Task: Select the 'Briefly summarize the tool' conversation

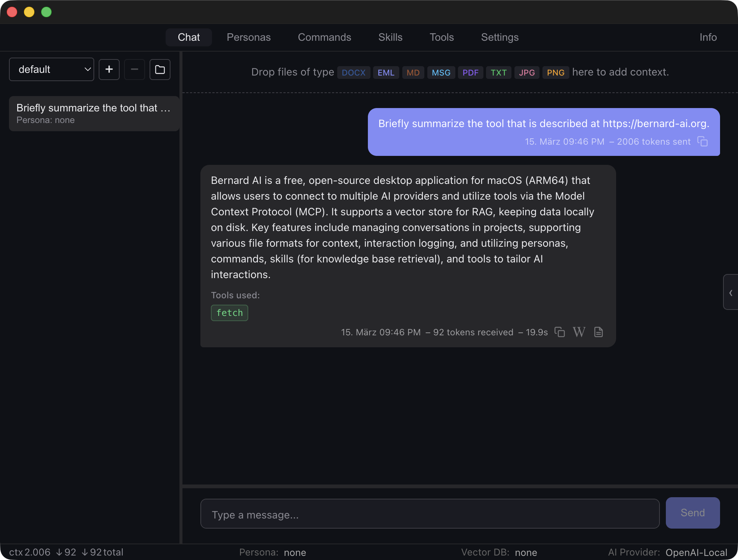Action: [x=93, y=113]
